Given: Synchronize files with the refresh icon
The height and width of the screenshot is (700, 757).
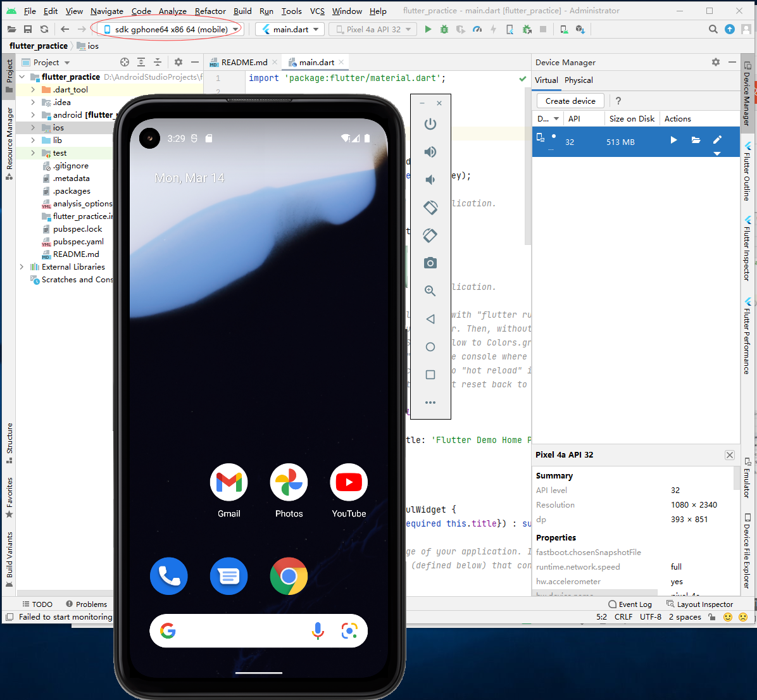Looking at the screenshot, I should (44, 30).
